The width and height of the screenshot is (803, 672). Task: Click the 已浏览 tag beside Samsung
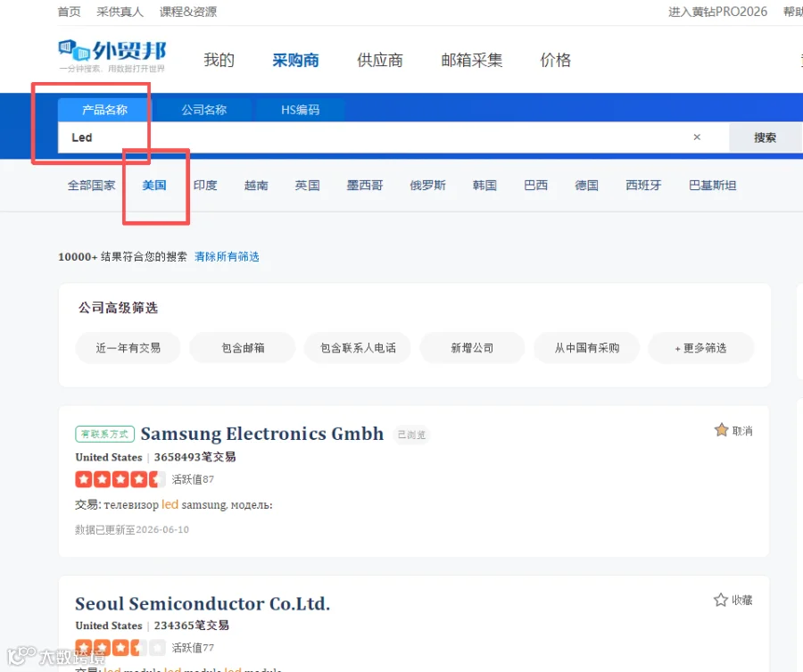click(x=411, y=435)
